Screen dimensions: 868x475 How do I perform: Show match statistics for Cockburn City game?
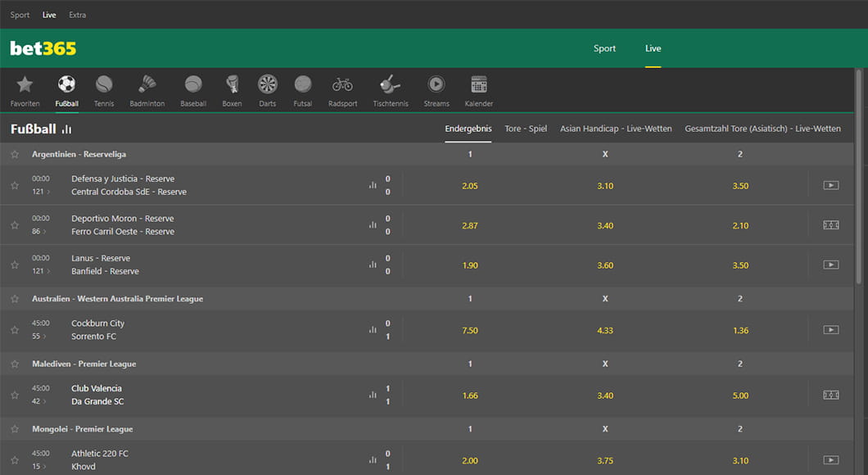pos(373,330)
